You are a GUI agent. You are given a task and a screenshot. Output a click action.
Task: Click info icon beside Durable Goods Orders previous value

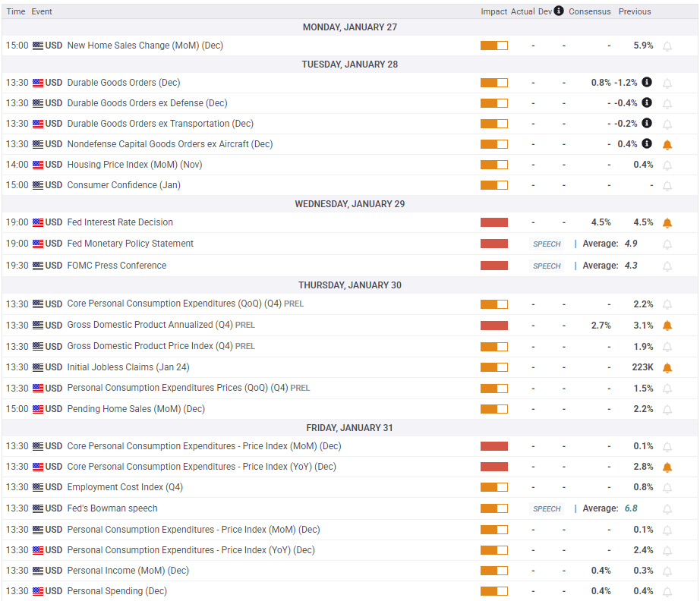coord(646,82)
